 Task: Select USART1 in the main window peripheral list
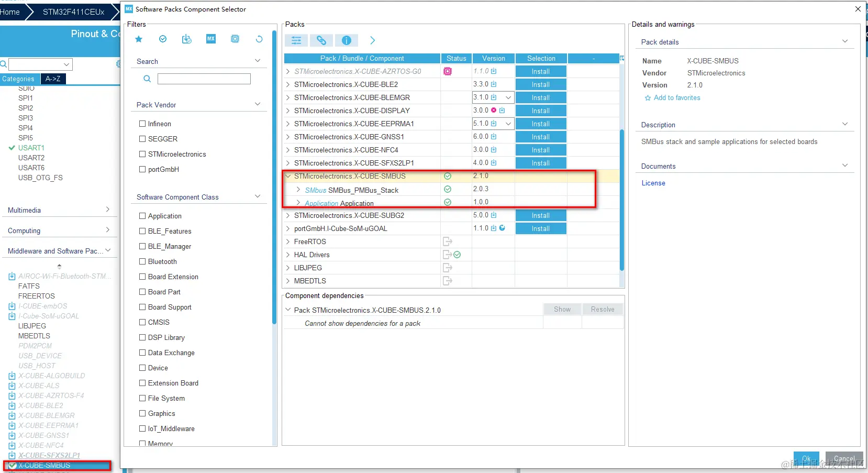coord(31,148)
